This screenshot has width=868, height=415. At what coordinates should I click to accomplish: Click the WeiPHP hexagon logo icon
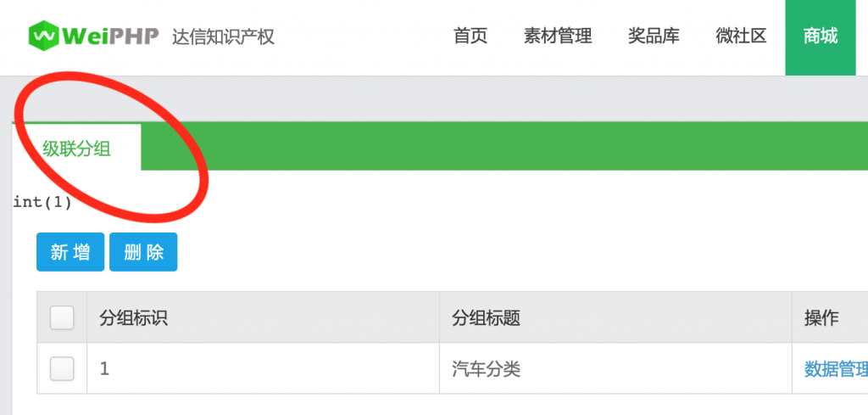pyautogui.click(x=44, y=36)
